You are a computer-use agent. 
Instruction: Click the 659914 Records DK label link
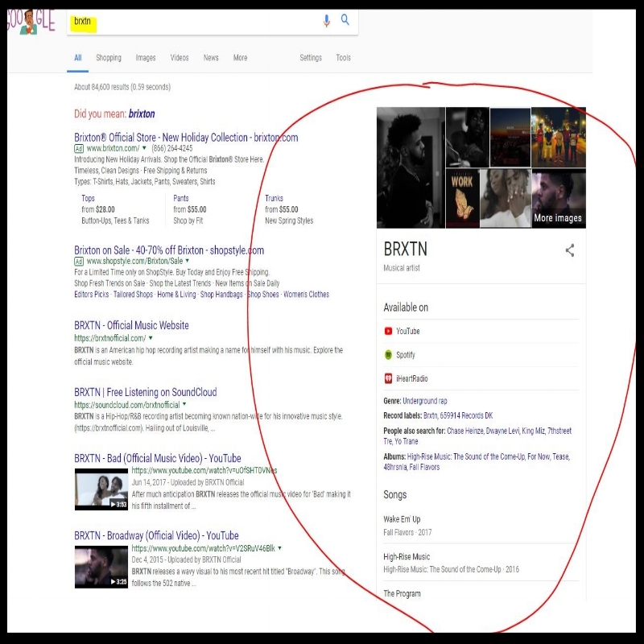(x=466, y=415)
